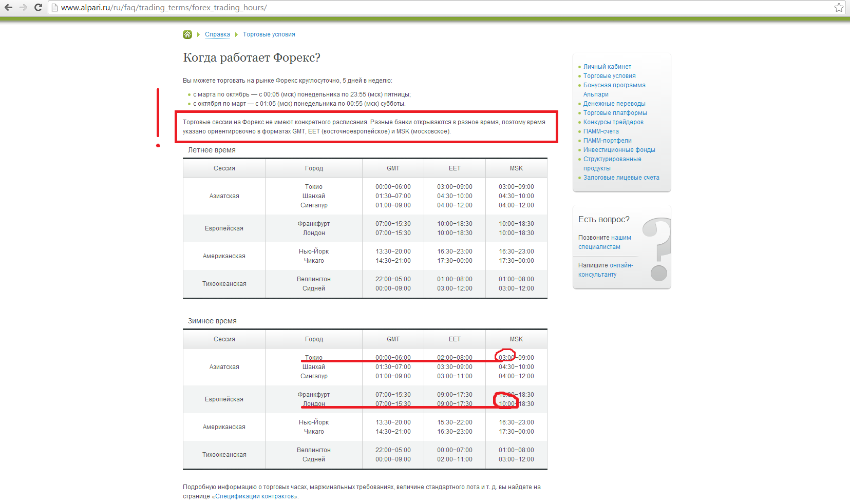Viewport: 850px width, 504px height.
Task: Open the green home icon in breadcrumbs
Action: [x=187, y=34]
